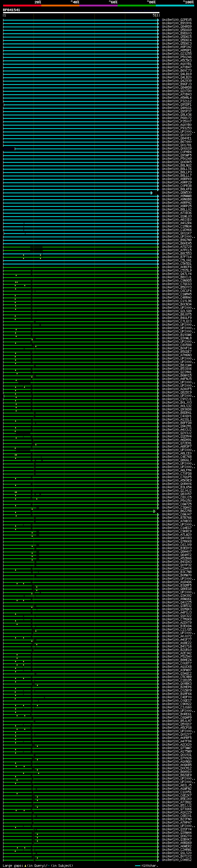The image size is (197, 868).
Task: Open hit UniRef100_Q5DUG9
Action: 177,30
